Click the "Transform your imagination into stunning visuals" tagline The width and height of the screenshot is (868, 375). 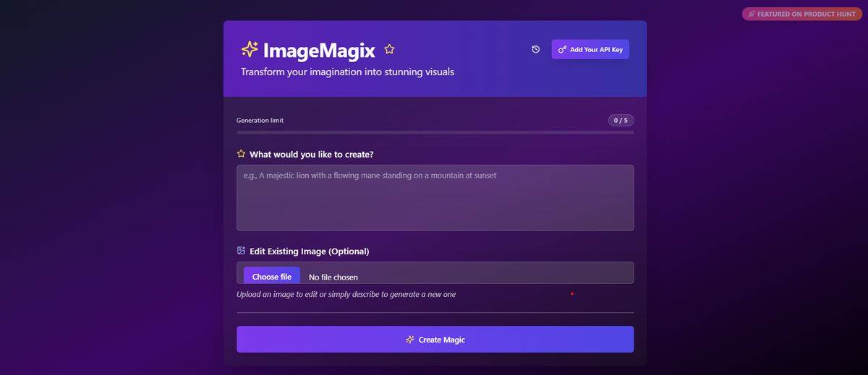[x=348, y=72]
